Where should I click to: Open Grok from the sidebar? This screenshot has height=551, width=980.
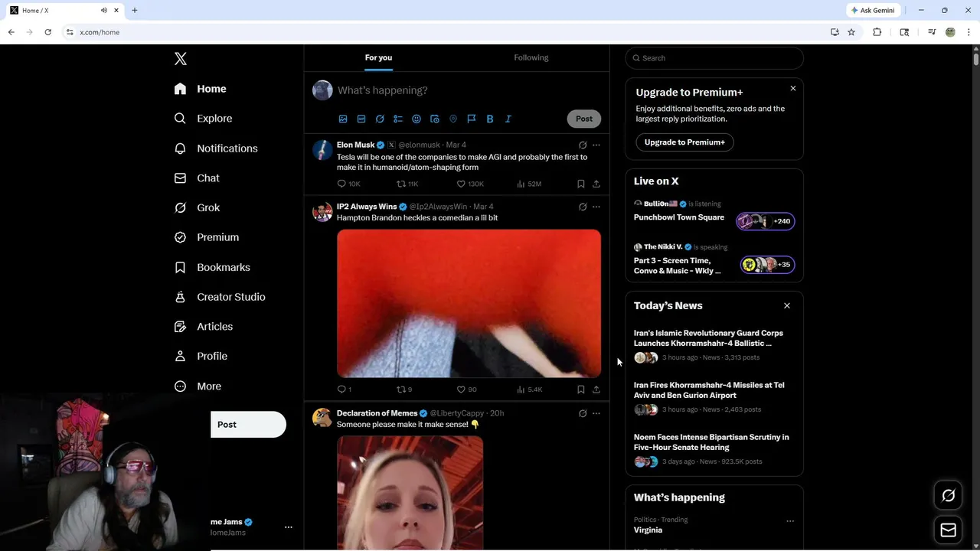[197, 208]
